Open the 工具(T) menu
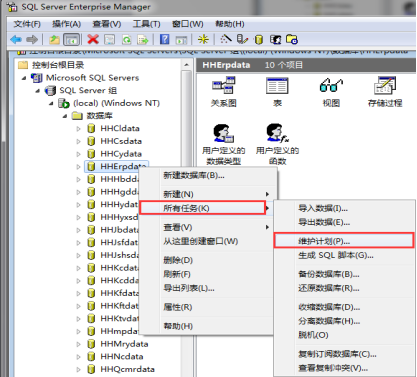 [146, 24]
